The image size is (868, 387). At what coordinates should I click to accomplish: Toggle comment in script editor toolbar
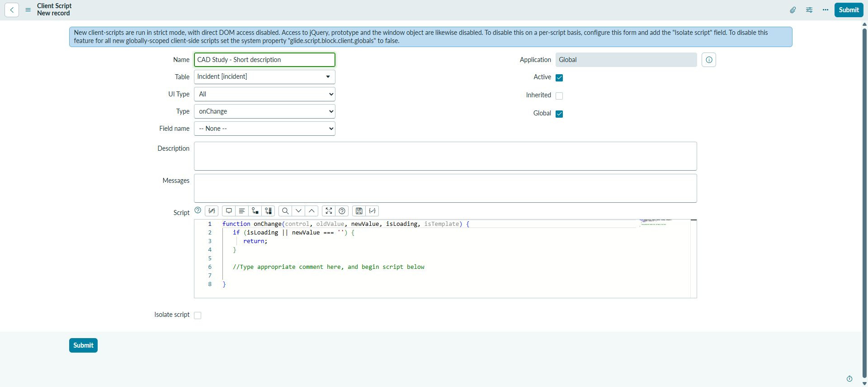coord(229,211)
